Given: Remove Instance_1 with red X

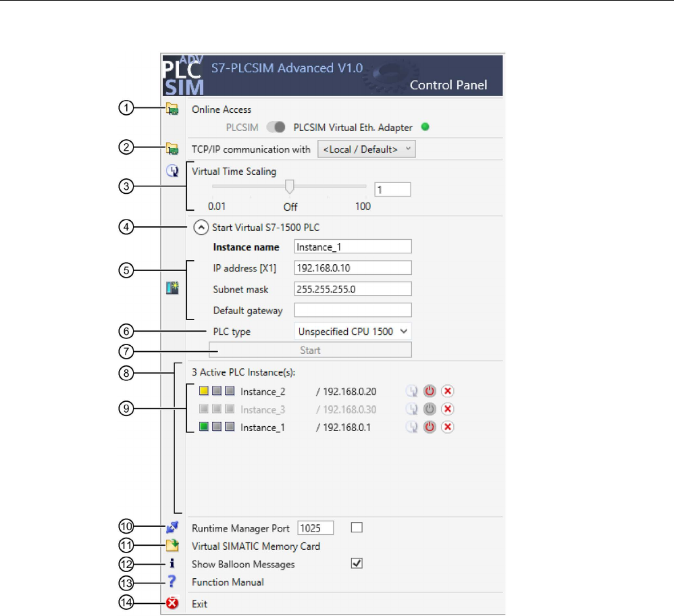Looking at the screenshot, I should pyautogui.click(x=448, y=427).
